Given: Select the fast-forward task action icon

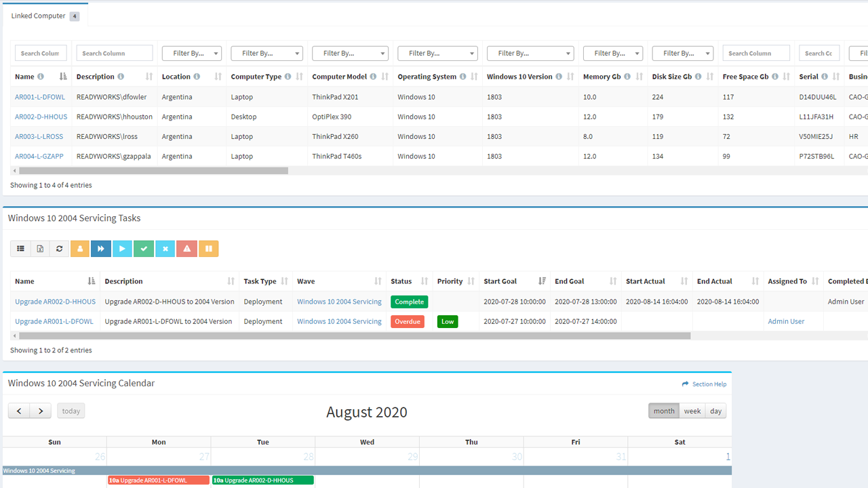Looking at the screenshot, I should pos(100,249).
